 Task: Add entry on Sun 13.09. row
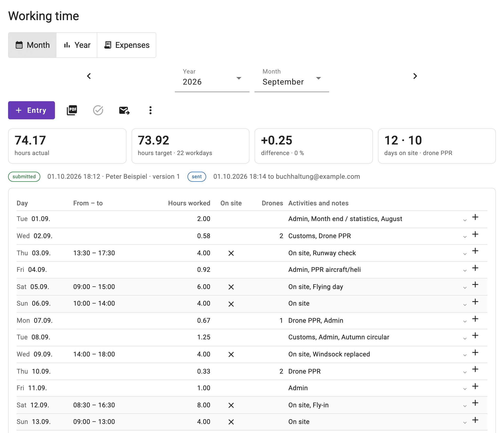[x=475, y=420]
